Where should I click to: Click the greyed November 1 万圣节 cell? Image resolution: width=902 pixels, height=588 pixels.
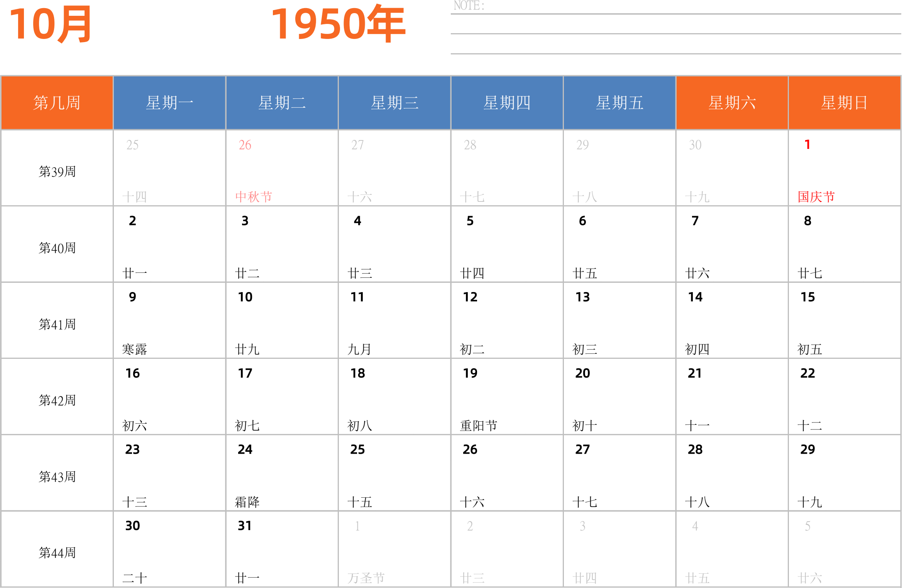[x=394, y=549]
